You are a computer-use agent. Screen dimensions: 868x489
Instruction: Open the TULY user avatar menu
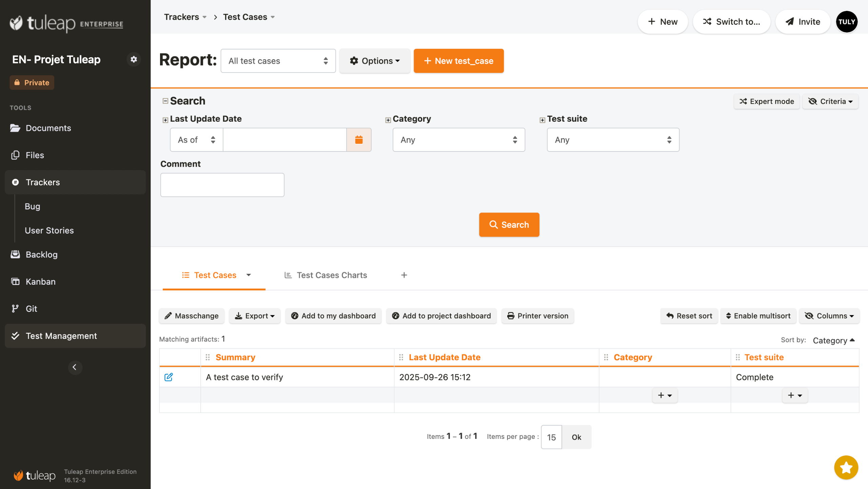click(847, 22)
